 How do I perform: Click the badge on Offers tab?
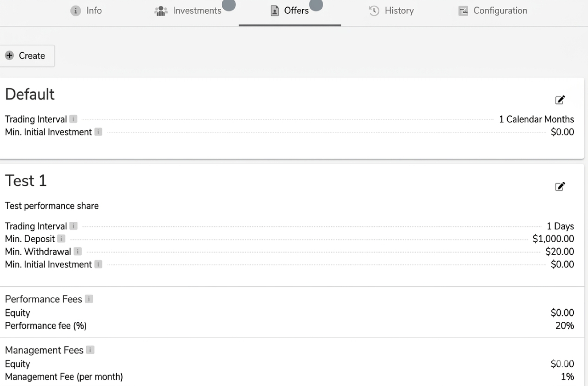[316, 4]
